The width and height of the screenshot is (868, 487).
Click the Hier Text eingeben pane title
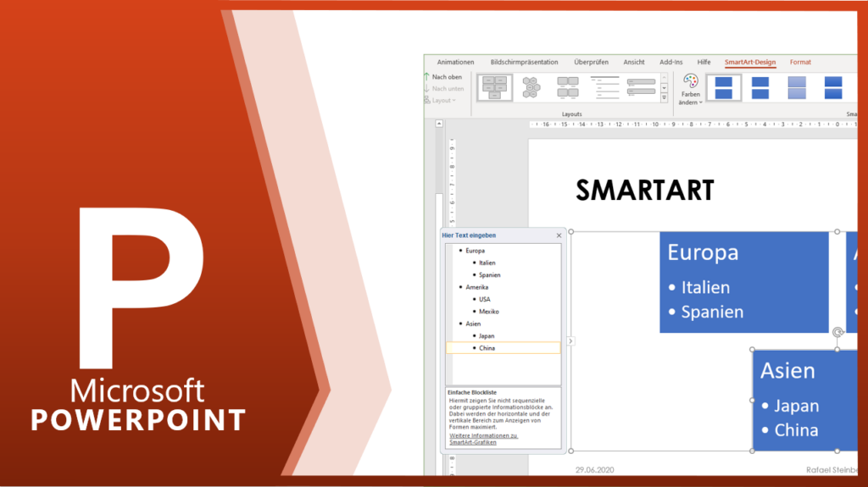(469, 235)
